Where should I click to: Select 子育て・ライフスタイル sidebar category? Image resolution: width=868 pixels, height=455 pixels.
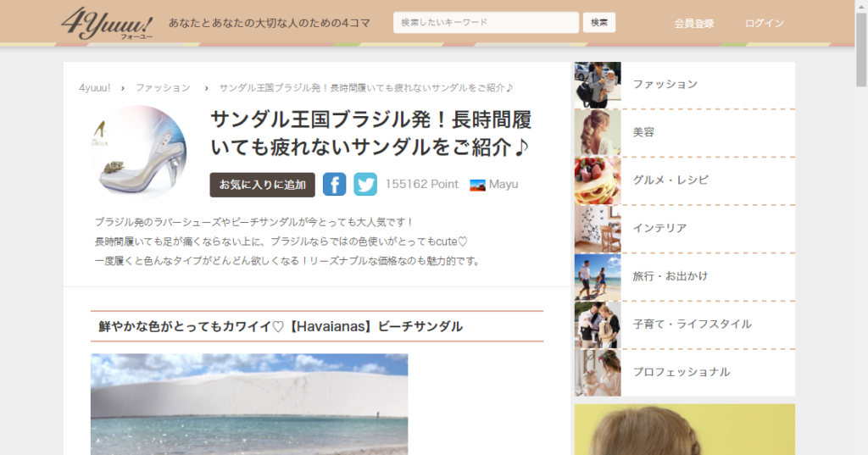[692, 325]
